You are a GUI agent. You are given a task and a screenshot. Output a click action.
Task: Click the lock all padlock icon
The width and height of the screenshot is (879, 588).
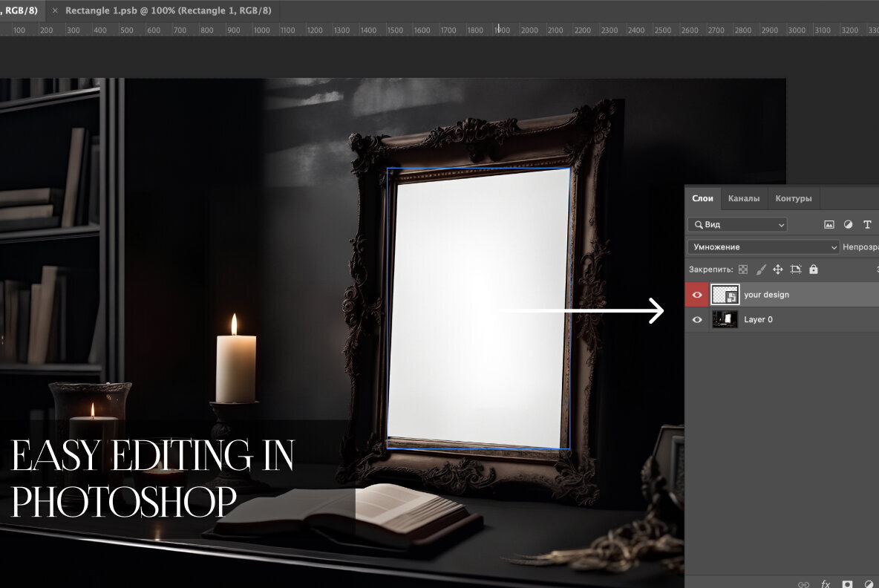814,269
